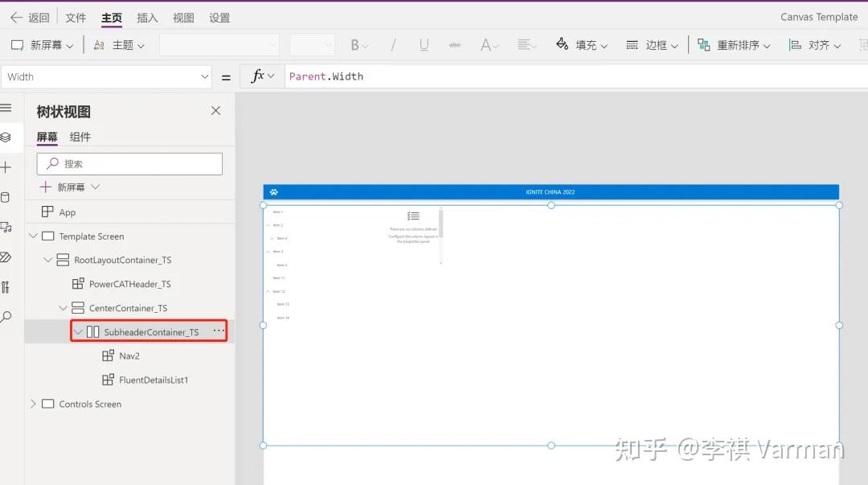The image size is (868, 485).
Task: Apply strikethrough formatting
Action: (455, 44)
